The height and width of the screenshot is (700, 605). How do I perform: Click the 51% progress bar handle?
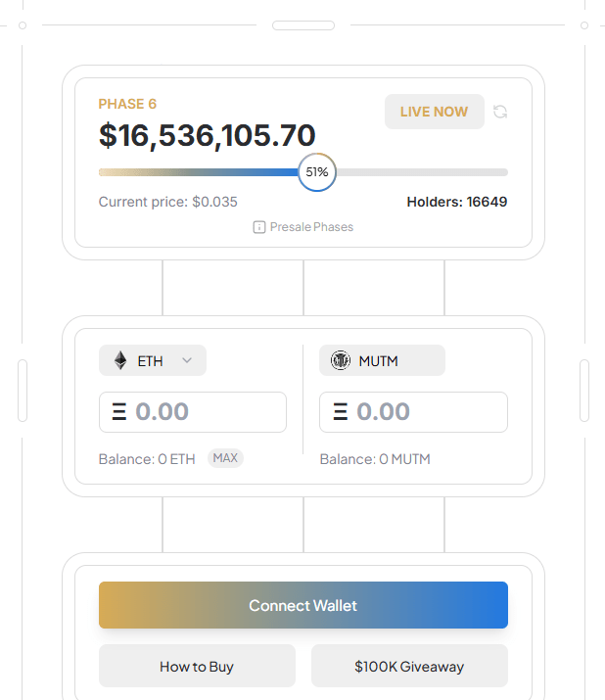tap(317, 172)
